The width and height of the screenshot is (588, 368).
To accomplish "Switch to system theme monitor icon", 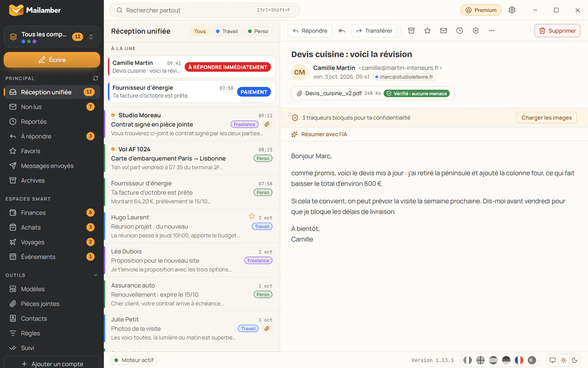I will click(x=552, y=360).
